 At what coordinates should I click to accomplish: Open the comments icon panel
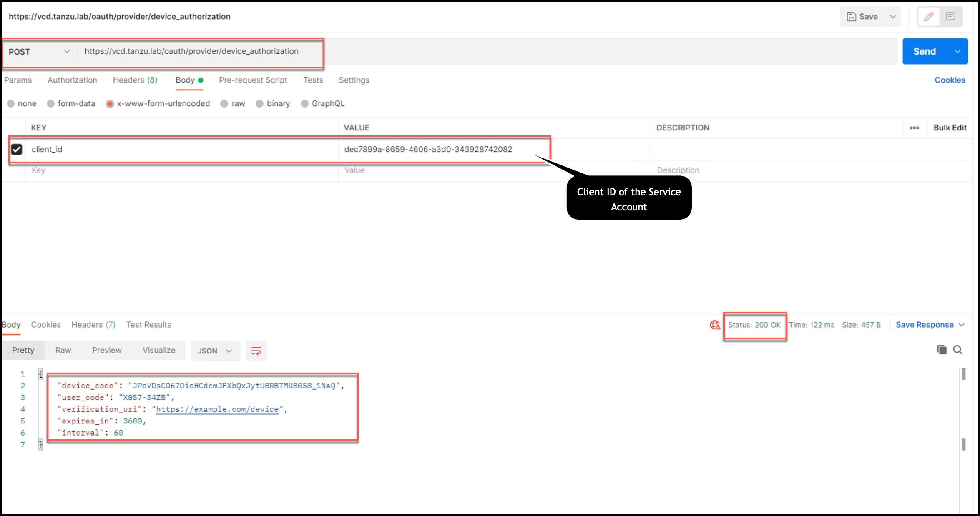coord(950,17)
